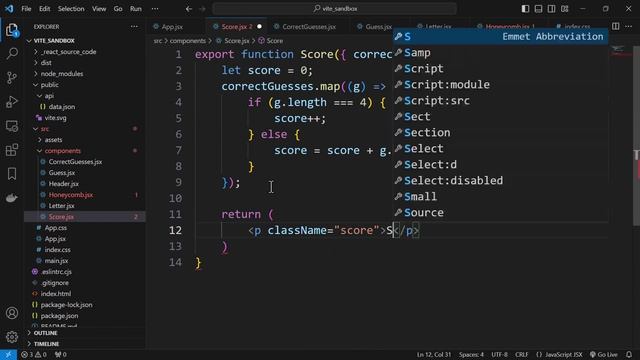640x360 pixels.
Task: Click the editor vertical scrollbar
Action: (636, 135)
